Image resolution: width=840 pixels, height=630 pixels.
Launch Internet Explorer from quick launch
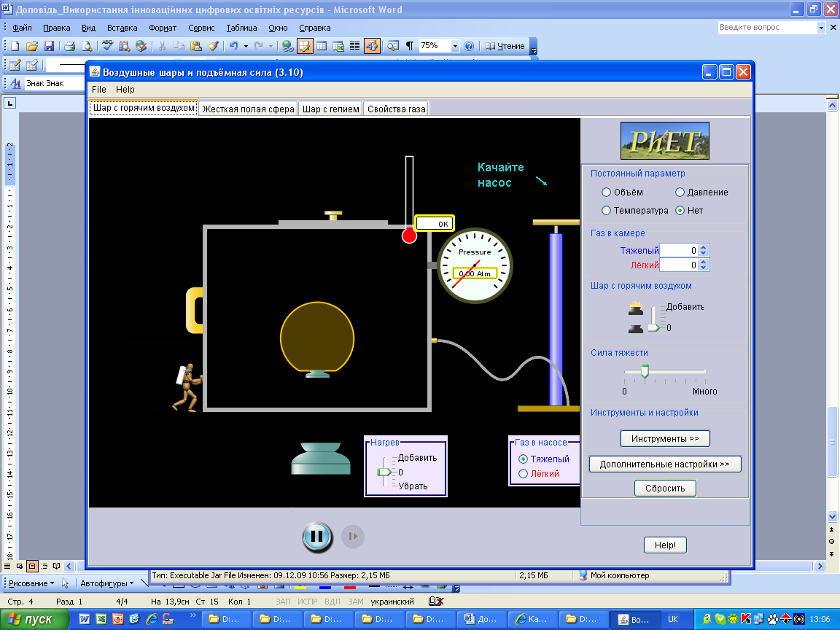coord(152,619)
